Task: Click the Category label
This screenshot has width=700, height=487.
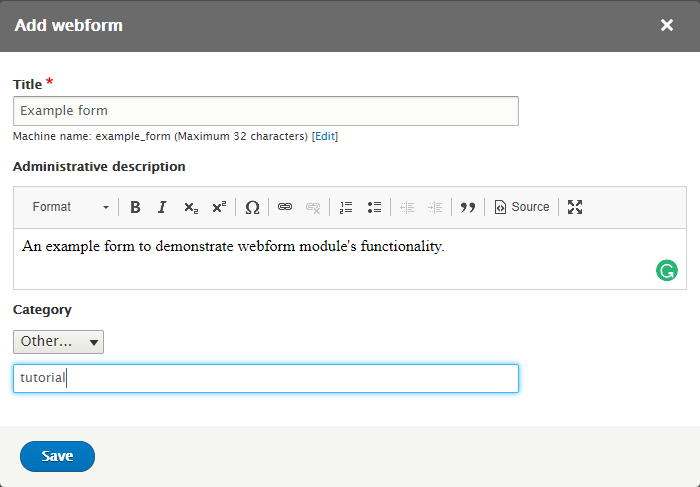Action: click(42, 310)
